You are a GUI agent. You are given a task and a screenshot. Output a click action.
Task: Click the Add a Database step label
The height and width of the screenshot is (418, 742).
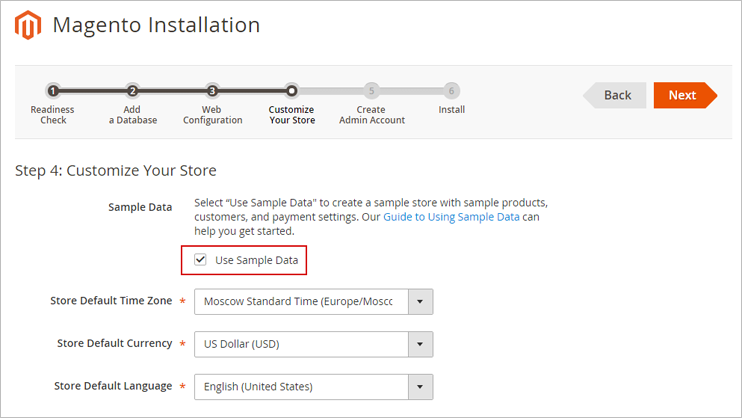click(x=132, y=115)
